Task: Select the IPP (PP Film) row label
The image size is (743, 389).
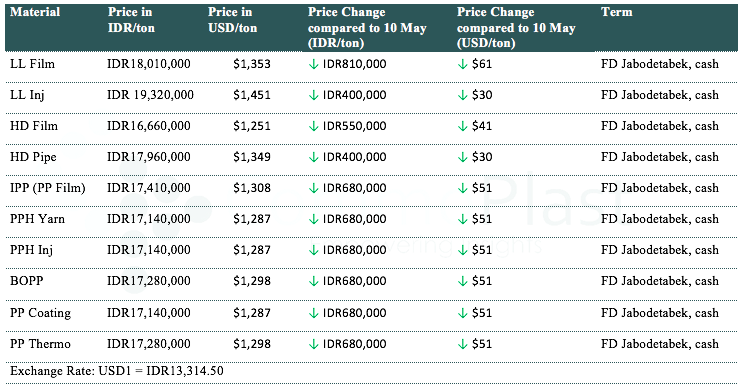Action: 48,188
